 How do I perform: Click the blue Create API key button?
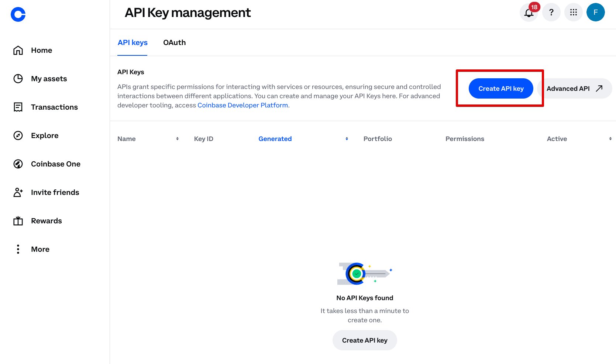(x=500, y=89)
